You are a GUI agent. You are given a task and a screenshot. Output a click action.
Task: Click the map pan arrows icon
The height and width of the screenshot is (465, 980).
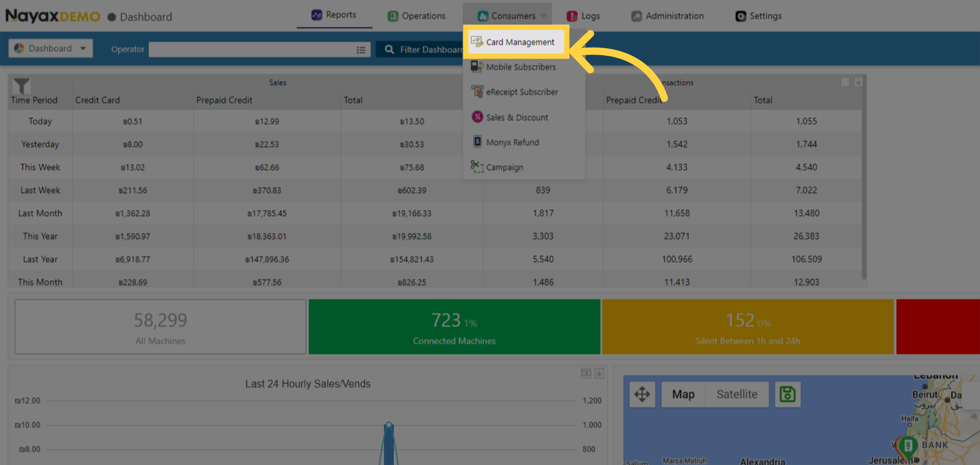click(x=642, y=394)
